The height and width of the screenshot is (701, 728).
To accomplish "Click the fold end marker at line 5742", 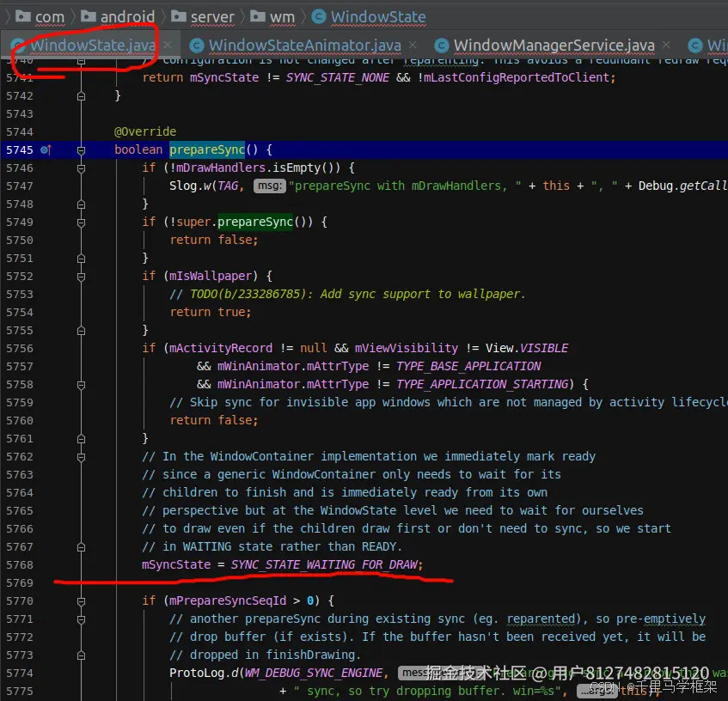I will 82,96.
